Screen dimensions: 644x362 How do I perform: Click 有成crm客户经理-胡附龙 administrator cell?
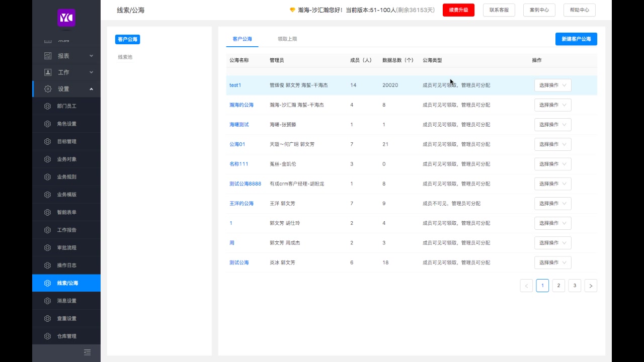point(297,184)
